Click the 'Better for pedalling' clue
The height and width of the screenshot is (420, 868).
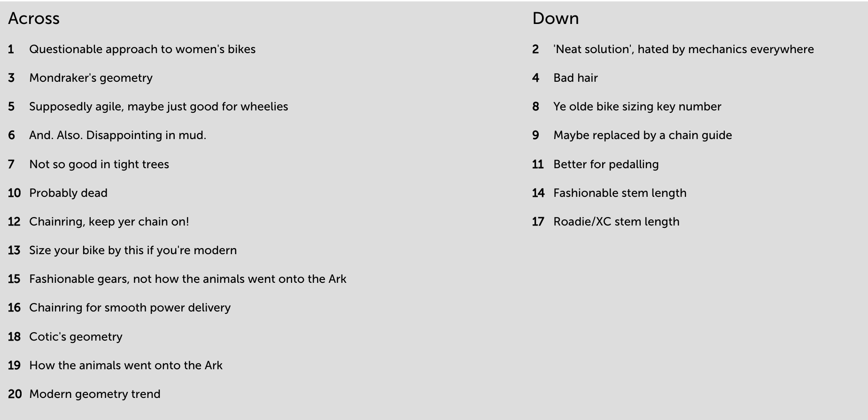(605, 164)
